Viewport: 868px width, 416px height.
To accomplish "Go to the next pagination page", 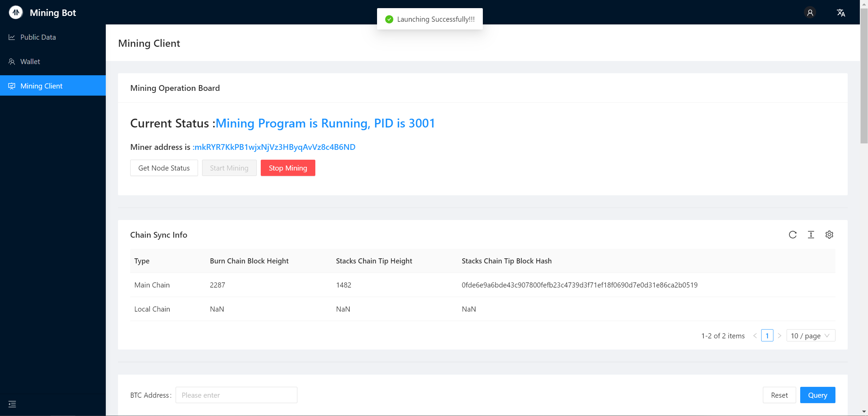I will click(x=780, y=336).
